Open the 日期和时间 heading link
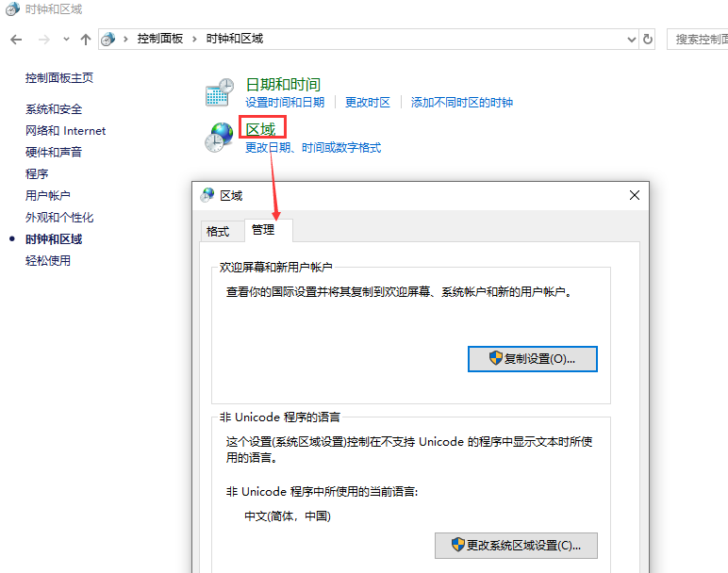The width and height of the screenshot is (728, 573). 283,85
